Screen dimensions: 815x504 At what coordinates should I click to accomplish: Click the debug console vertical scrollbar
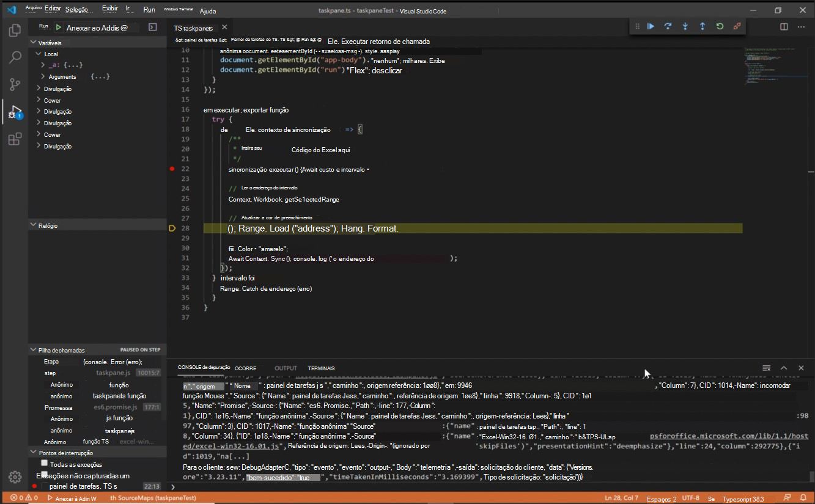click(x=811, y=475)
